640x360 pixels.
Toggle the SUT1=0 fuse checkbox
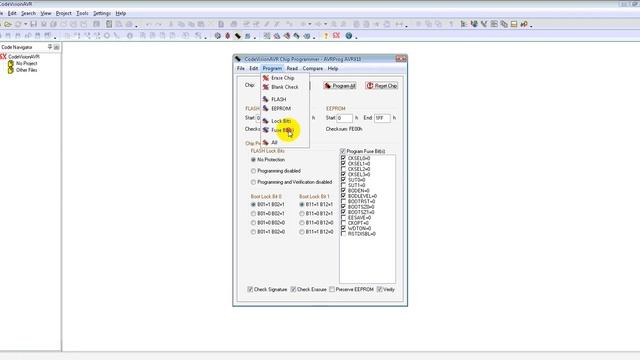pos(343,185)
